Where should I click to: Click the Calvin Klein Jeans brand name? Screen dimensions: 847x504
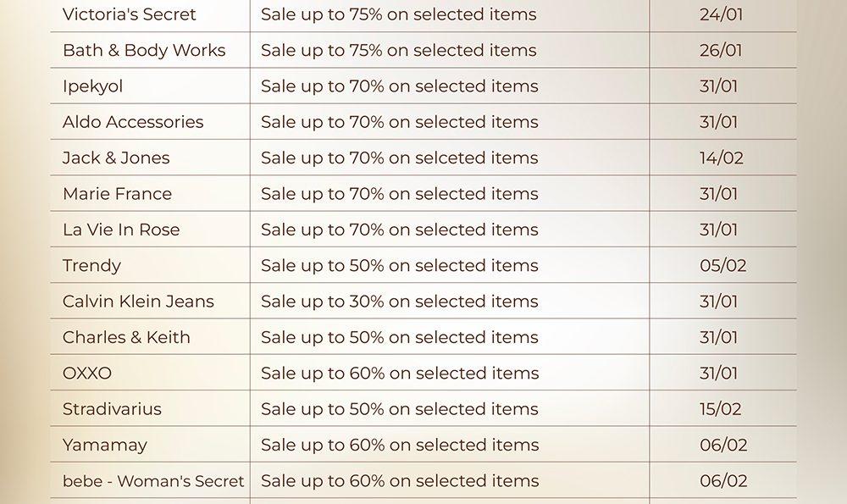coord(138,302)
